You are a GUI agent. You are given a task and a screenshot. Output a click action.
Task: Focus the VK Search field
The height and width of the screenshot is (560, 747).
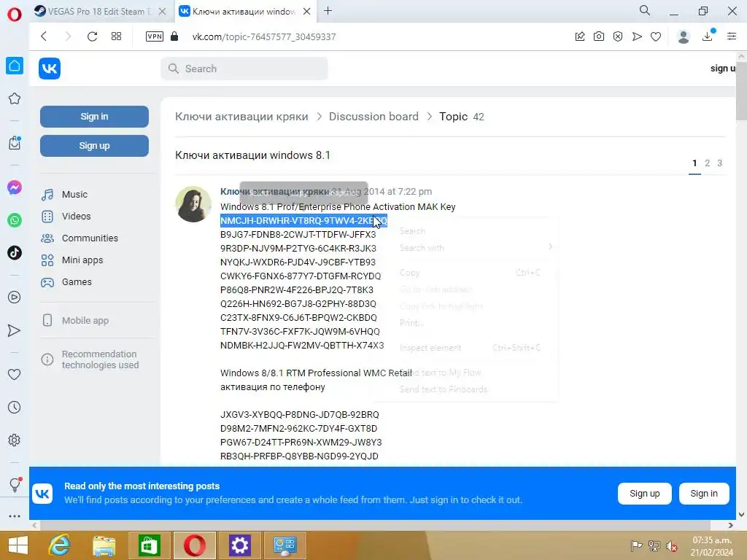coord(244,69)
